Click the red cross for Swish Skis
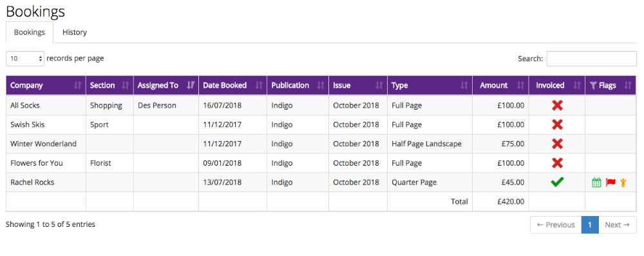 click(x=557, y=124)
